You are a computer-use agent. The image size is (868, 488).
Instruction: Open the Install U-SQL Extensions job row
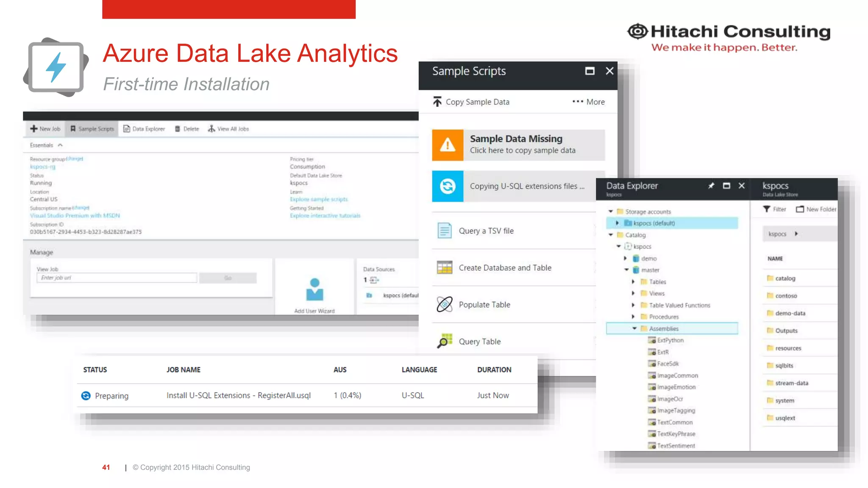(x=307, y=395)
